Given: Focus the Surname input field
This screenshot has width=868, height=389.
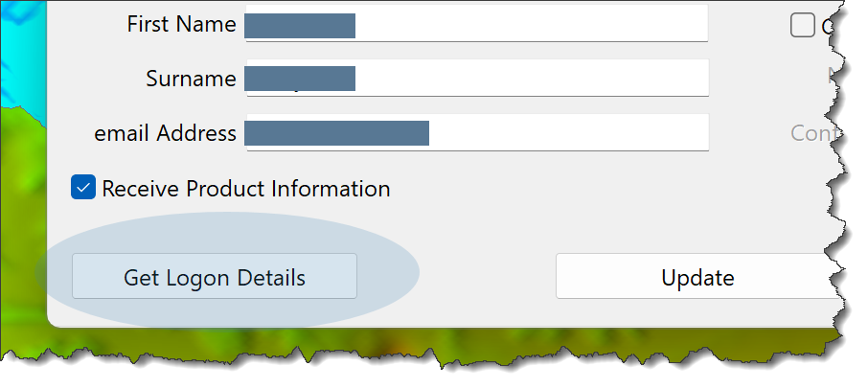Looking at the screenshot, I should point(477,78).
